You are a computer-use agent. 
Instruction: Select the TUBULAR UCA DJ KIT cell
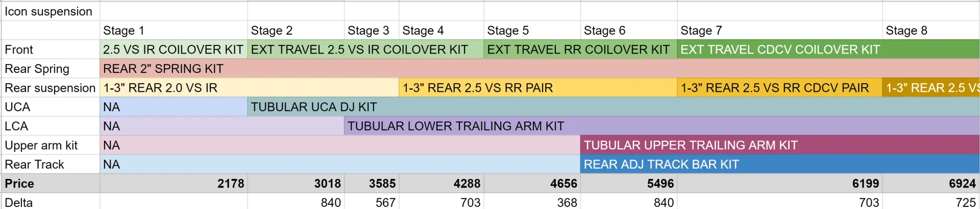pyautogui.click(x=614, y=107)
